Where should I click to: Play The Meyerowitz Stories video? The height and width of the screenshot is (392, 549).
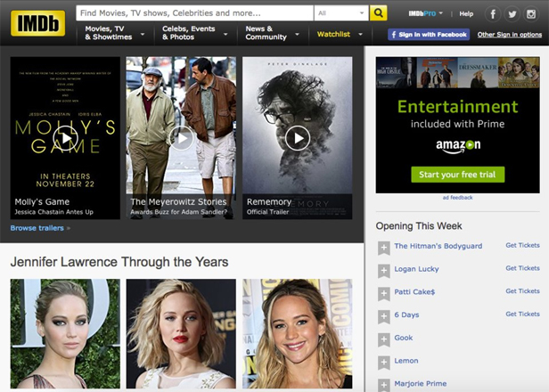pyautogui.click(x=181, y=138)
